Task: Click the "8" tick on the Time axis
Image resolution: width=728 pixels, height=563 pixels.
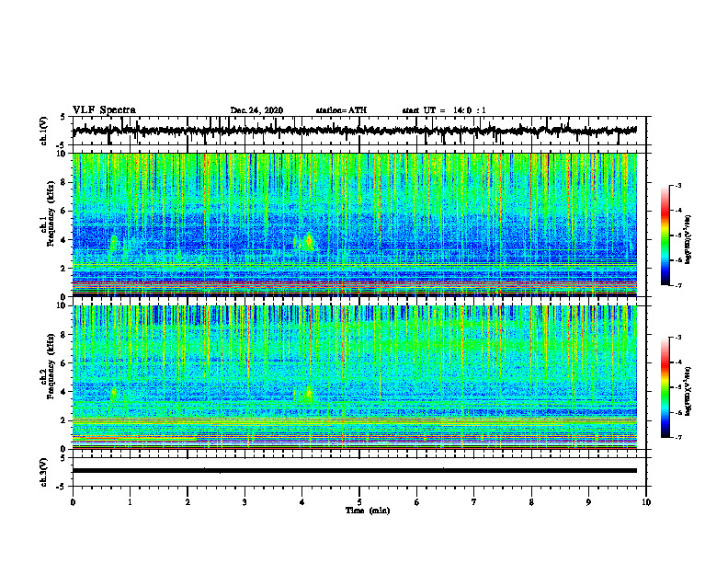Action: [531, 502]
